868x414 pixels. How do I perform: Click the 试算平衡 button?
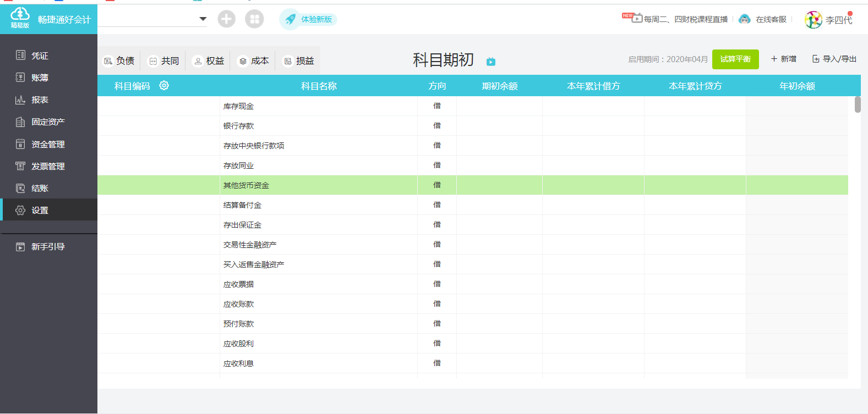tap(735, 59)
